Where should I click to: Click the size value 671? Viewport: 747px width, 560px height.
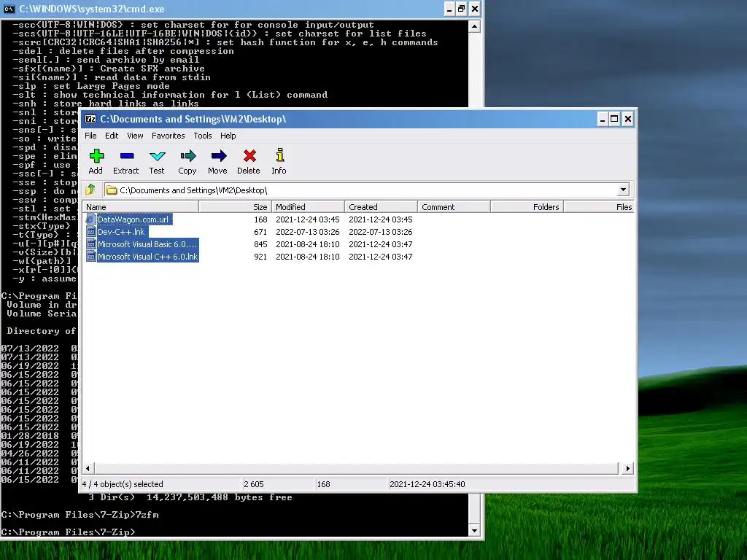(x=260, y=232)
